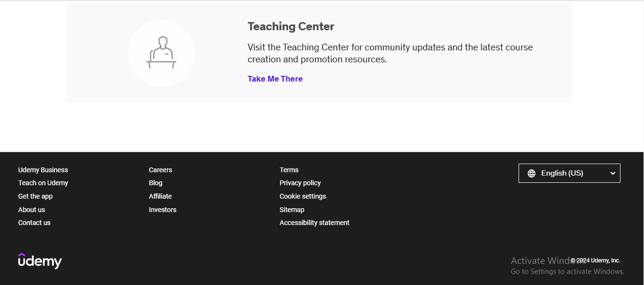Open the Contact us page
The image size is (644, 285).
point(34,222)
